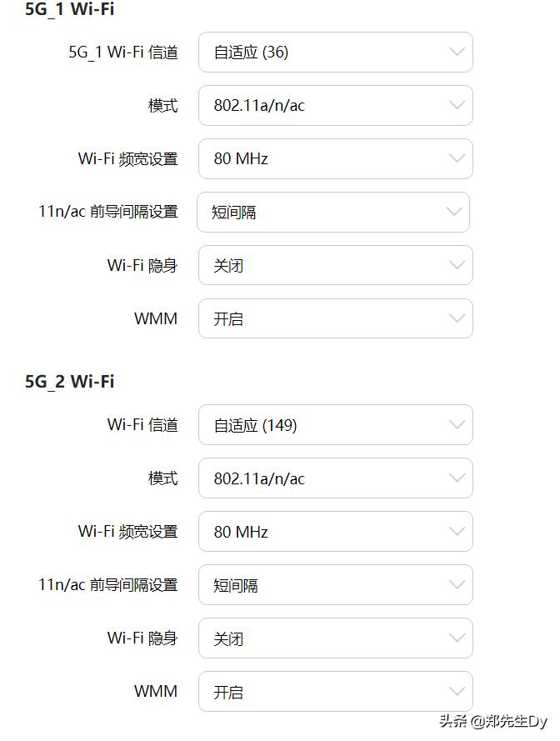Open the 5G_1 Wi-Fi 信道 dropdown showing 自适应 (36)

(x=335, y=52)
